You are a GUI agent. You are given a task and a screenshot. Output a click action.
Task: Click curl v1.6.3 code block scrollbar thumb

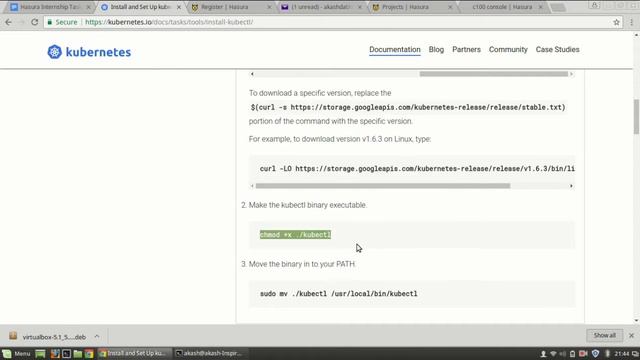[382, 186]
